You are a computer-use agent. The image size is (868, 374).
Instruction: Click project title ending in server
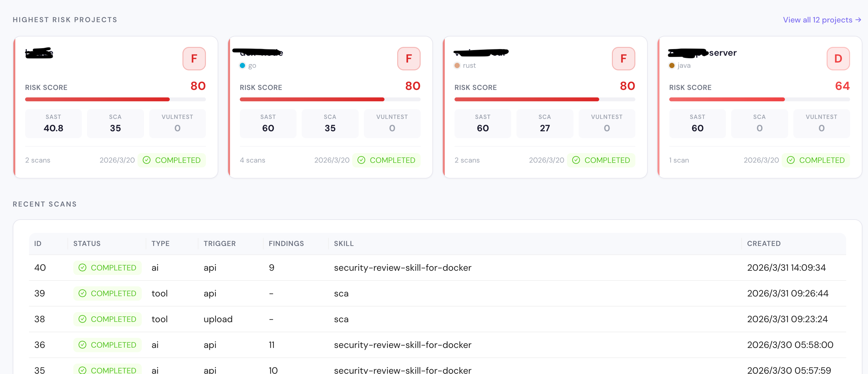pos(702,52)
